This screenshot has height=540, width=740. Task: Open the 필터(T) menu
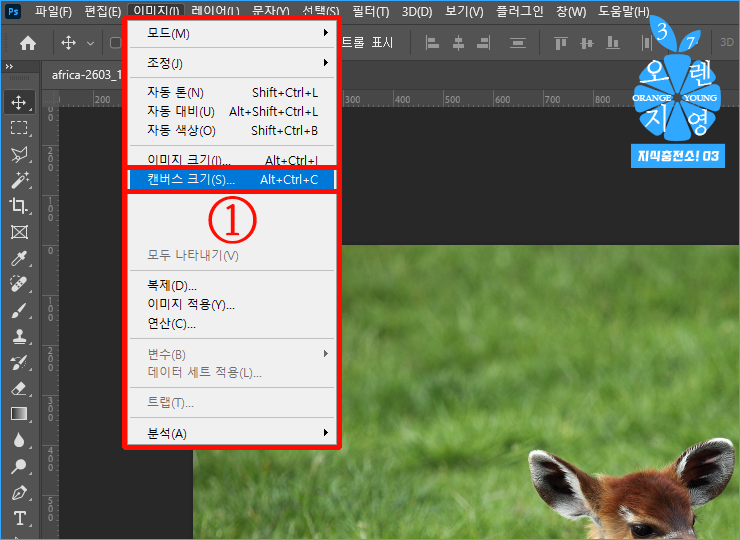[x=371, y=11]
